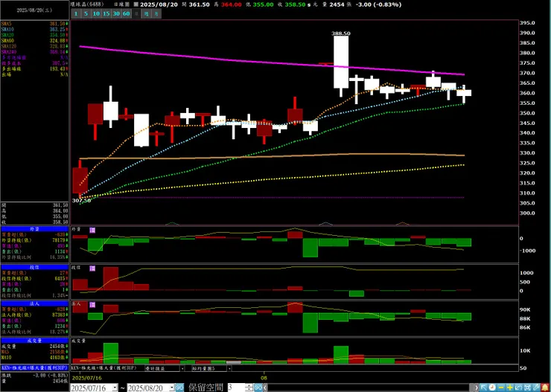This screenshot has width=551, height=392.
Task: Switch to the 10-minute chart interval
Action: (x=96, y=14)
